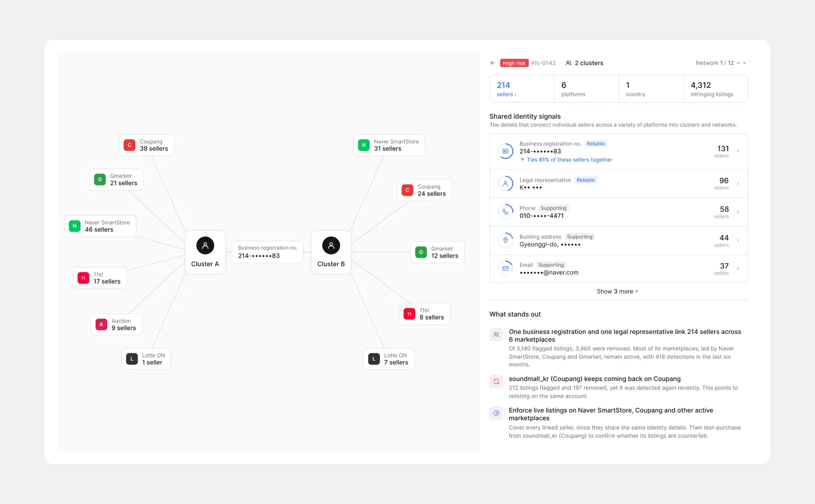
Task: Click the 6 platforms stat
Action: pos(586,89)
